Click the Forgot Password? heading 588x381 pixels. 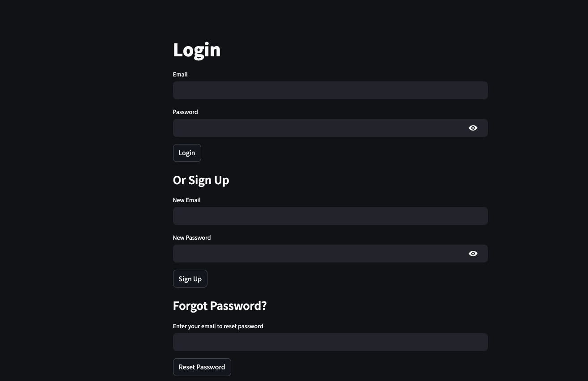[220, 306]
